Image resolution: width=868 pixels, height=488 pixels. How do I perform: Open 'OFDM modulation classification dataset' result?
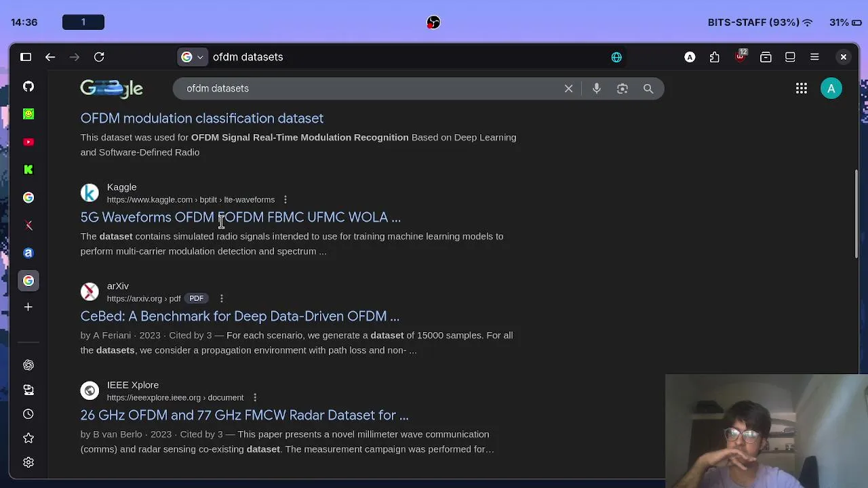(202, 118)
